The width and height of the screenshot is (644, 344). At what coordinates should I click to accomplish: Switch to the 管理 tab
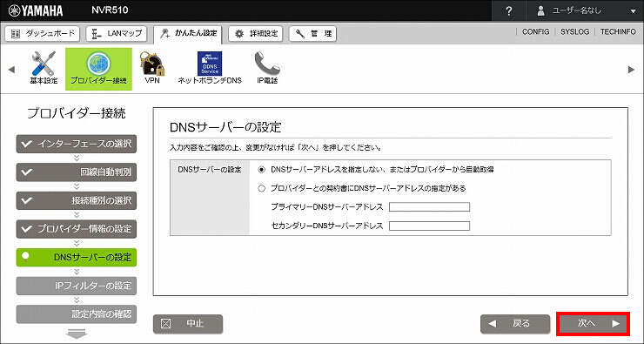tap(312, 34)
